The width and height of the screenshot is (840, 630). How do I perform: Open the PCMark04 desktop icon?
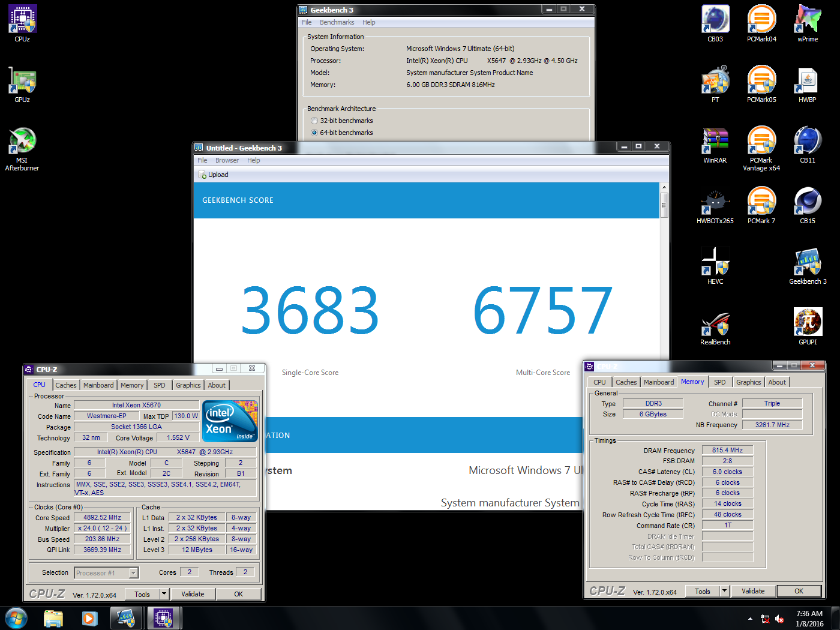click(x=761, y=23)
